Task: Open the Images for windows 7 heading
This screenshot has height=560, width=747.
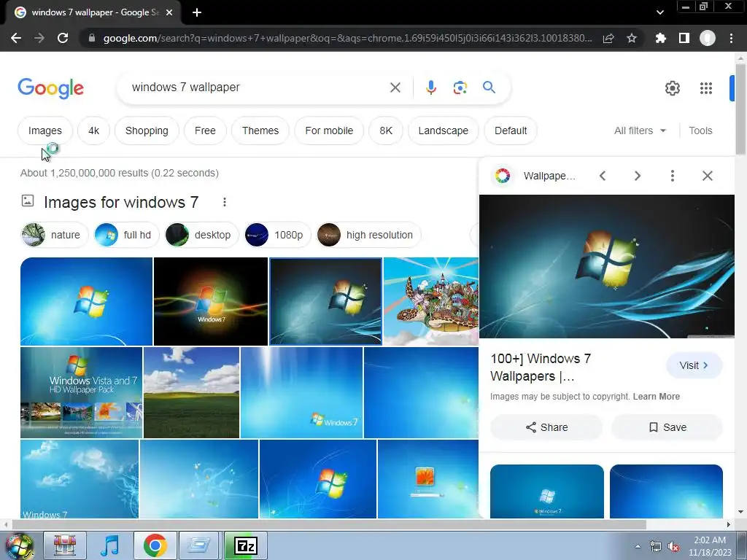Action: click(121, 203)
